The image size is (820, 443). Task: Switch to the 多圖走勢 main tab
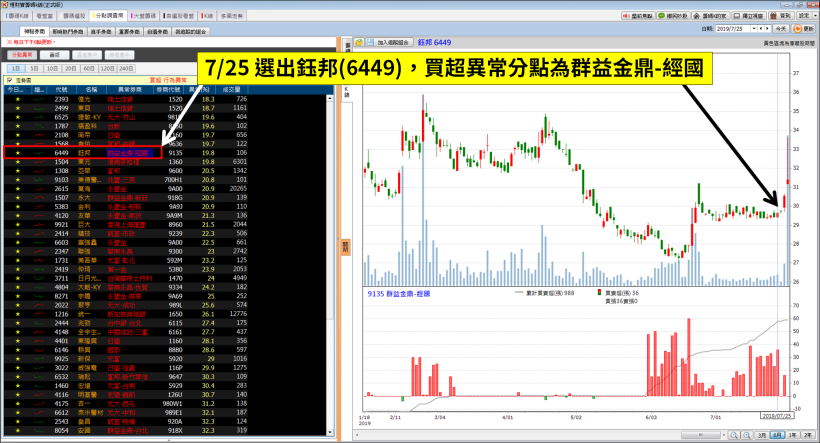pos(232,16)
